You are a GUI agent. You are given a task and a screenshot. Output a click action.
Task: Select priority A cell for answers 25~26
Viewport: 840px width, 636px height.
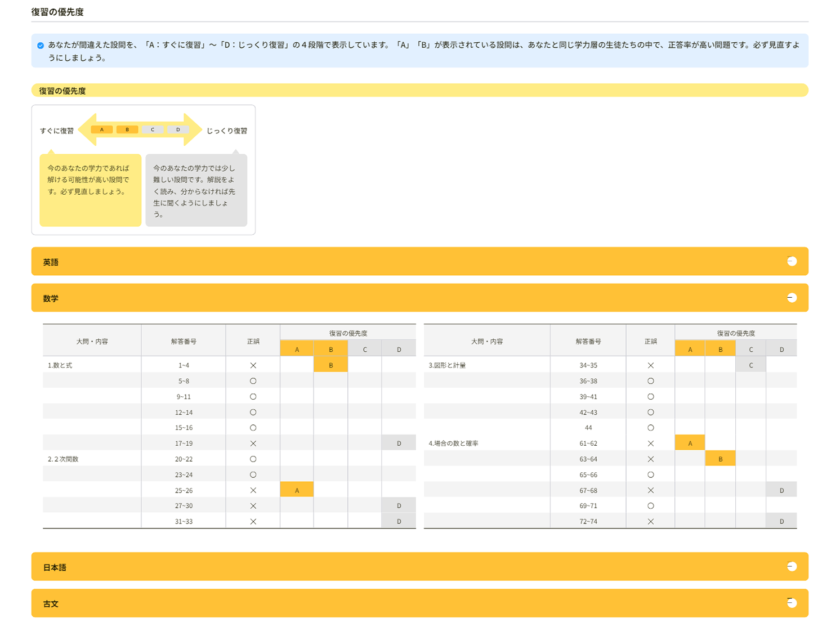click(297, 490)
